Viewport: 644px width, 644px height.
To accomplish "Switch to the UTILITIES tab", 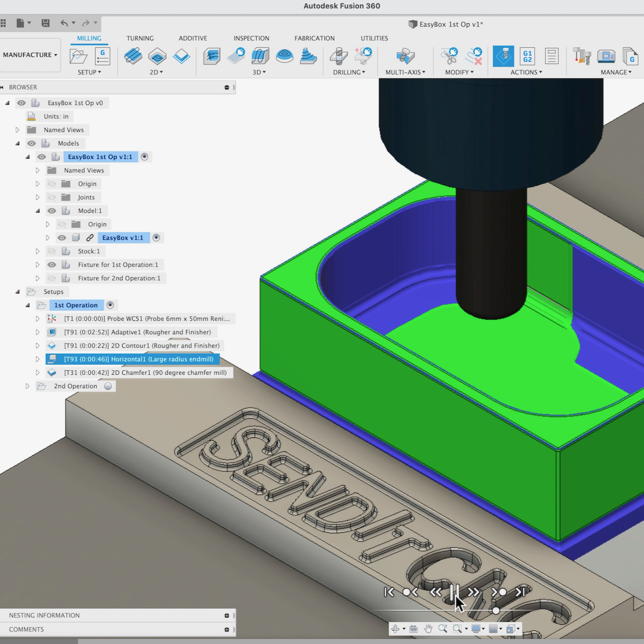I will click(374, 38).
